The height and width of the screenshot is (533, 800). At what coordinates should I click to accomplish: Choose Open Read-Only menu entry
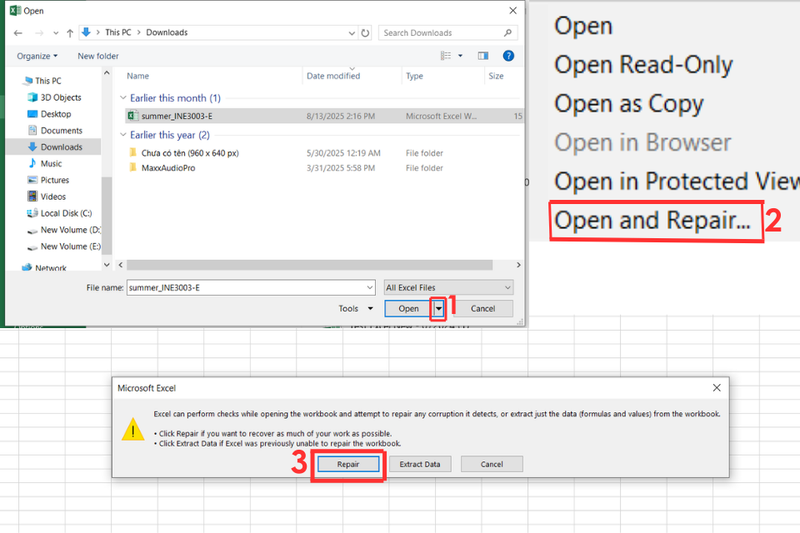coord(643,65)
